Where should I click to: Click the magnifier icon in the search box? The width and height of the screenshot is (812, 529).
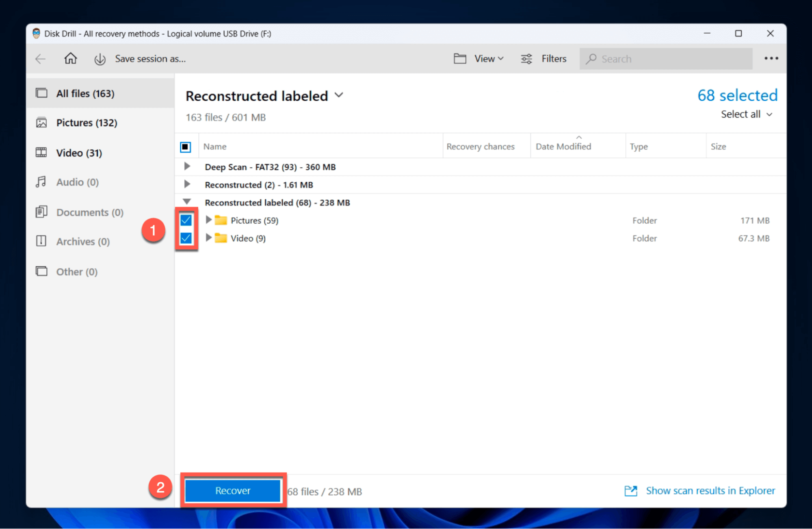click(591, 59)
